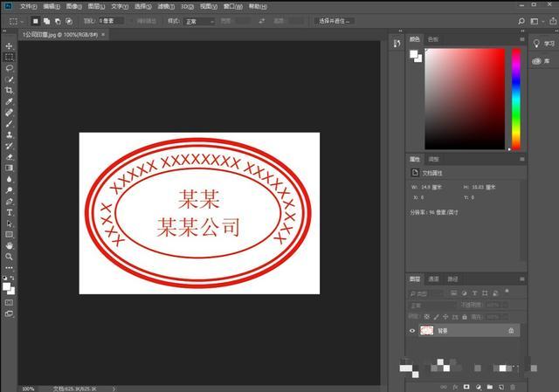This screenshot has width=559, height=392.
Task: Open the 编辑 menu
Action: point(52,6)
